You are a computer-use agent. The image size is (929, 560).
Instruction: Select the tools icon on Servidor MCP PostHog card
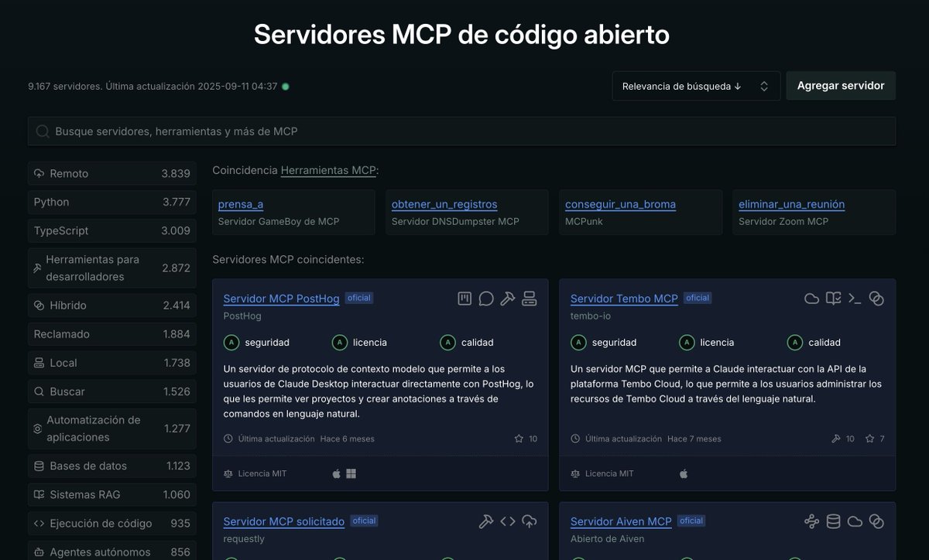tap(508, 298)
